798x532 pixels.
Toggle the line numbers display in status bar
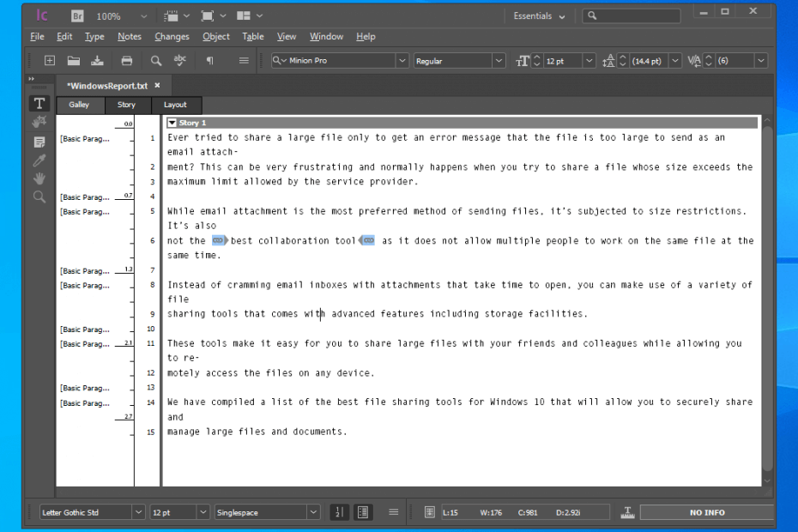[339, 512]
